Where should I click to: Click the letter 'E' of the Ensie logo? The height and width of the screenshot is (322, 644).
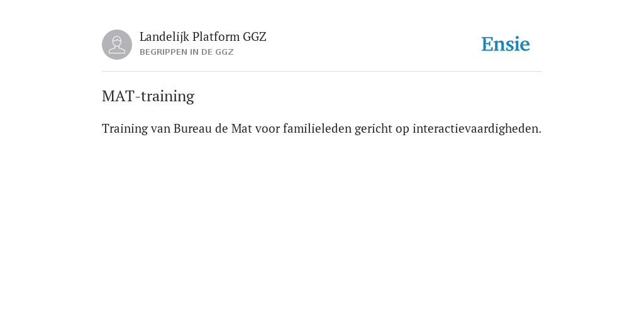point(487,45)
